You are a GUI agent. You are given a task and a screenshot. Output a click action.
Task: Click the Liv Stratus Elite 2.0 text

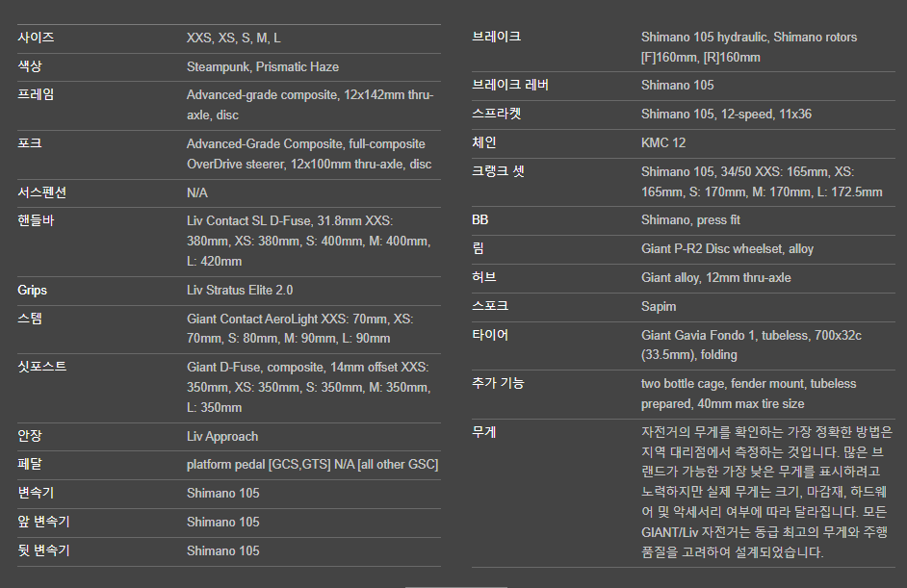coord(240,290)
